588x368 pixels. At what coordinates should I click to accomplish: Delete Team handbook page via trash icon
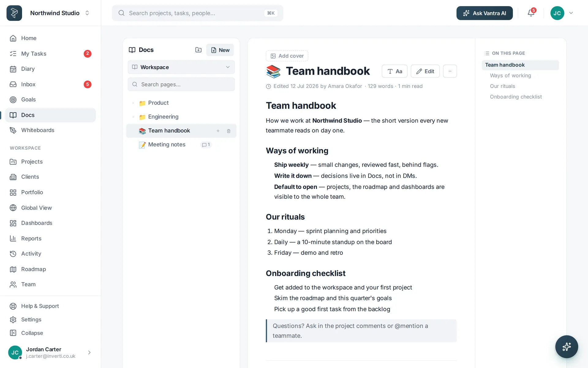click(x=228, y=131)
